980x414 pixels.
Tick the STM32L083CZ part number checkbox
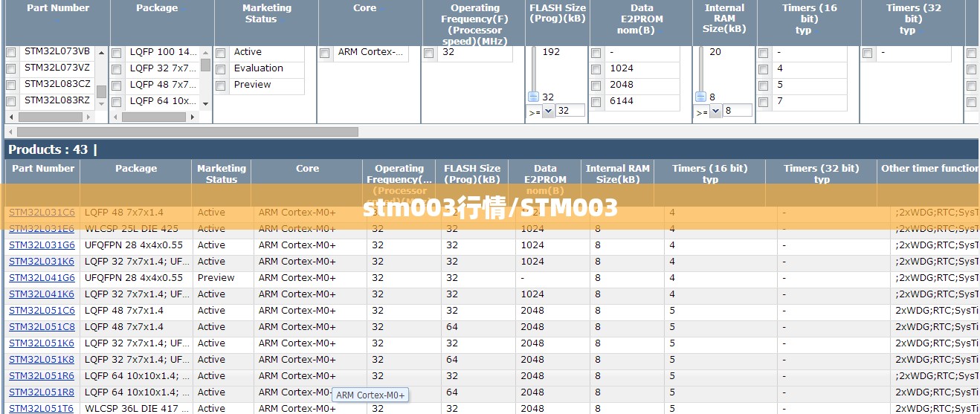(11, 85)
